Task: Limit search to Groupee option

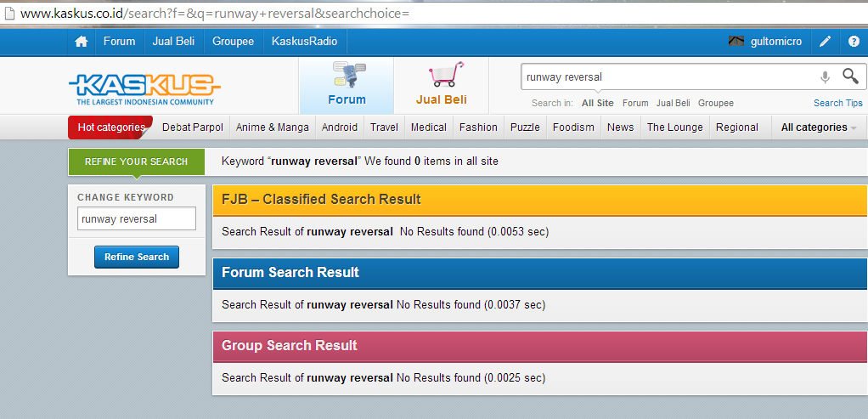Action: tap(716, 103)
